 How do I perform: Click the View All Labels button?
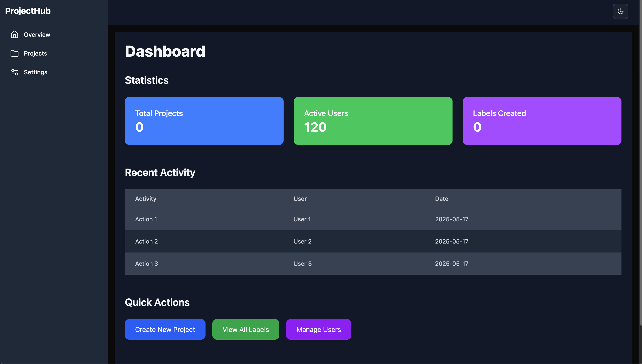(246, 329)
